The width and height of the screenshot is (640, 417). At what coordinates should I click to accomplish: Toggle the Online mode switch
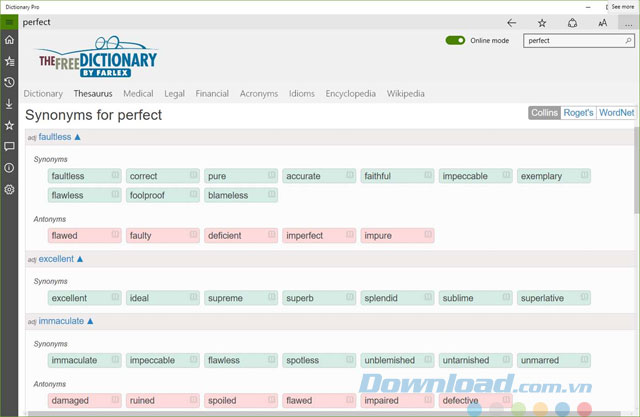point(455,40)
